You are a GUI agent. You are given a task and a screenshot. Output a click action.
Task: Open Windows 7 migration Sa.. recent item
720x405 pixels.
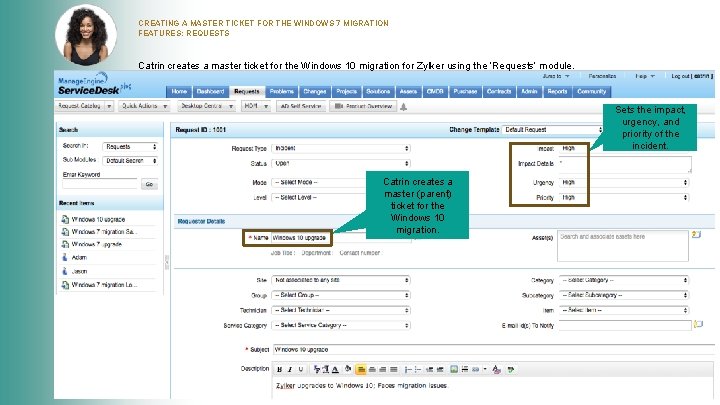103,232
